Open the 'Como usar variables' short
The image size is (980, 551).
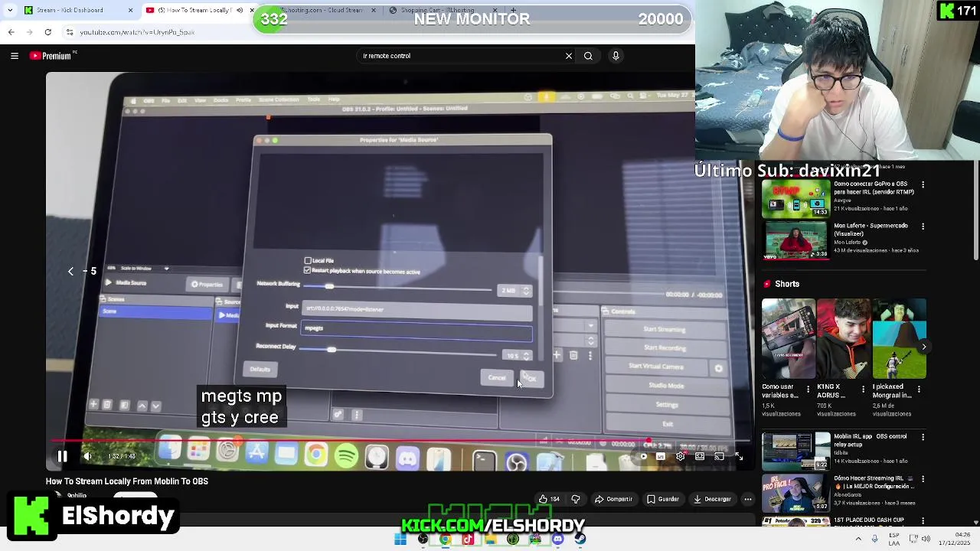(x=788, y=338)
